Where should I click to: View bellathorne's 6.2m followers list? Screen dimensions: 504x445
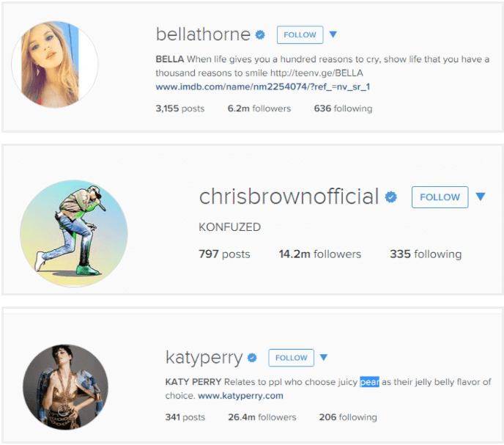[259, 109]
